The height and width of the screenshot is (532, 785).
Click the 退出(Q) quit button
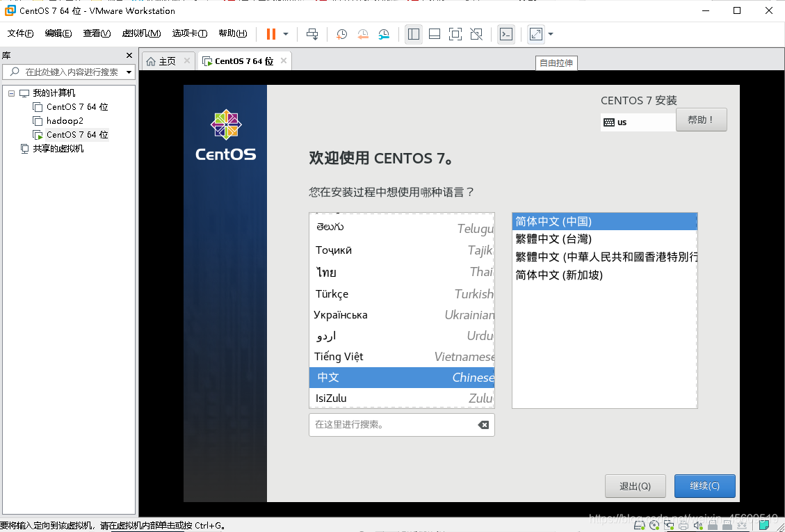636,486
